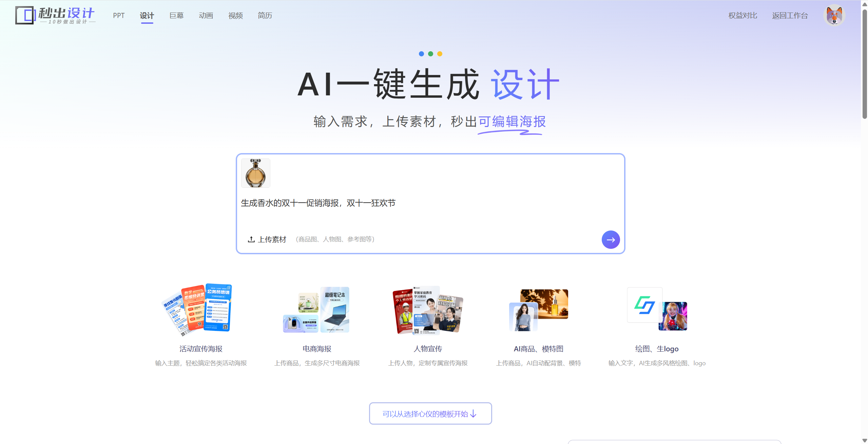Viewport: 868px width, 444px height.
Task: Switch to the PPT tab
Action: [x=119, y=16]
